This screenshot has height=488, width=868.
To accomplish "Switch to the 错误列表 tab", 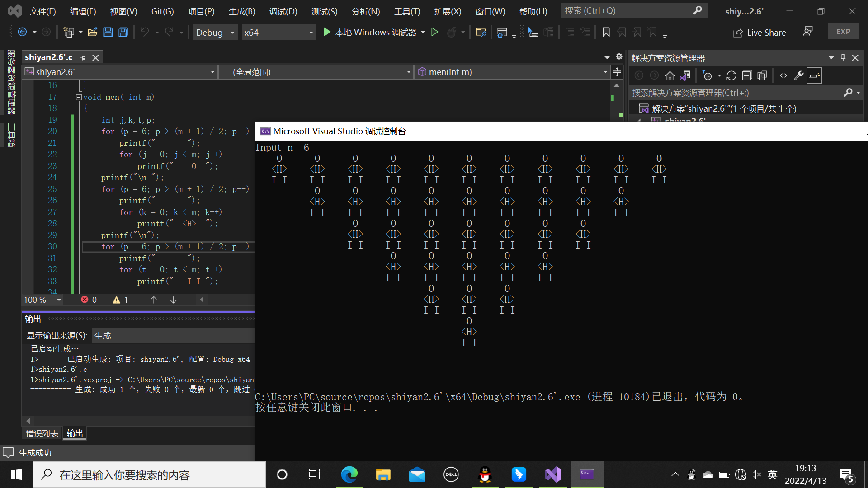I will pyautogui.click(x=42, y=433).
